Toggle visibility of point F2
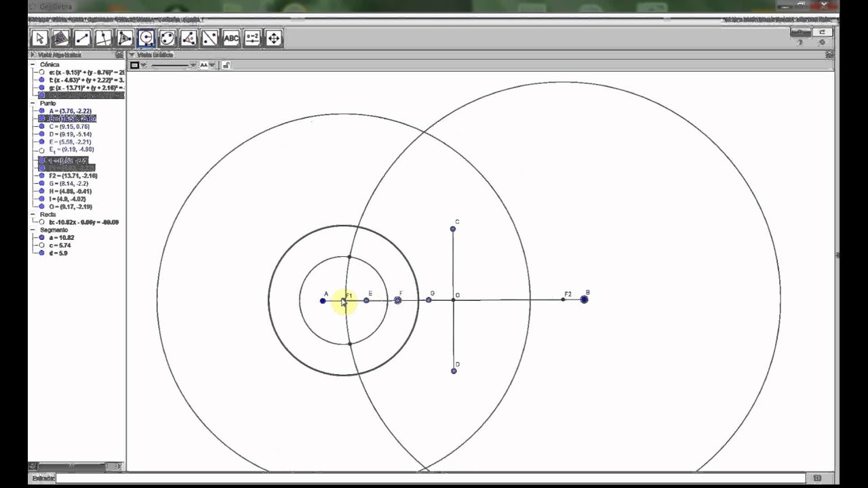 coord(42,176)
